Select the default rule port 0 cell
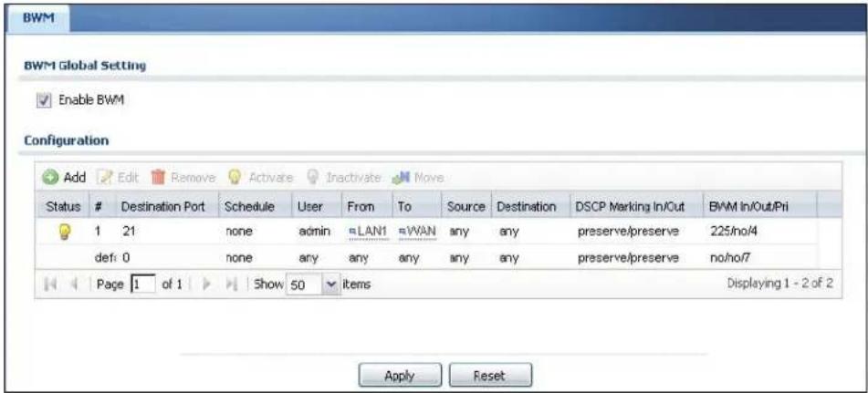The width and height of the screenshot is (868, 393). (x=126, y=258)
